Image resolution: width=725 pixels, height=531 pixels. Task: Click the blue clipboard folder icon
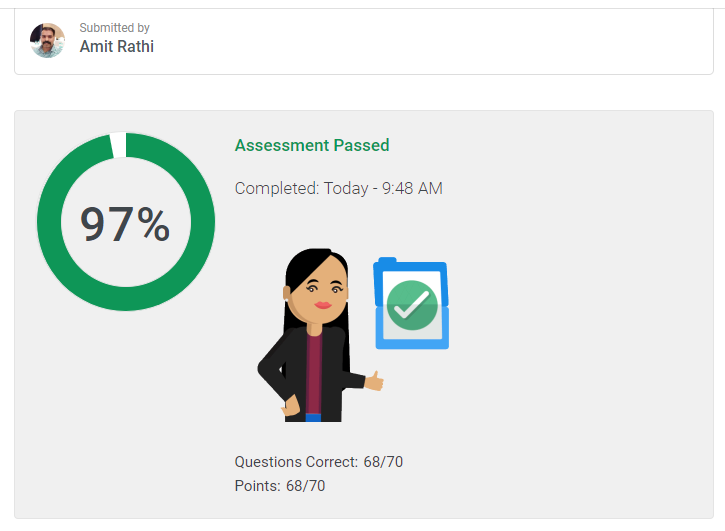[411, 303]
